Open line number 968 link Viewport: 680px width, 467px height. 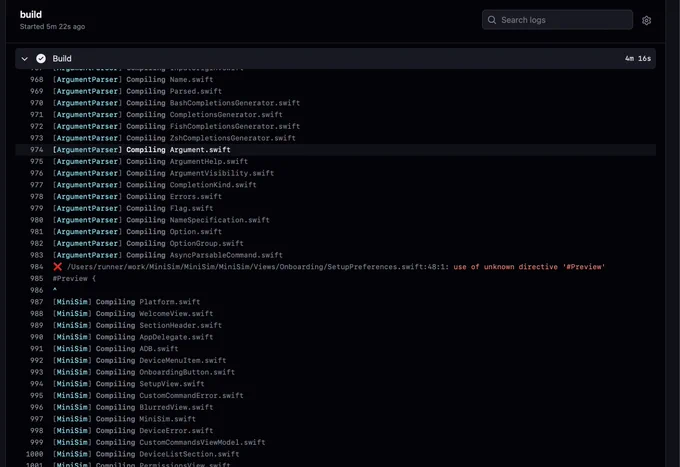tap(37, 79)
